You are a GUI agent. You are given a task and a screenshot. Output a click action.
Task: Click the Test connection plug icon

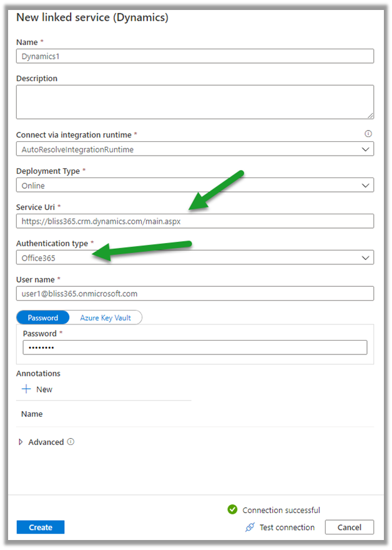[250, 527]
